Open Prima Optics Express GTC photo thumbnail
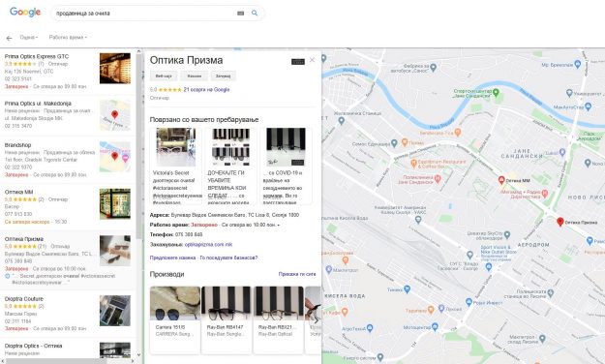 point(115,69)
